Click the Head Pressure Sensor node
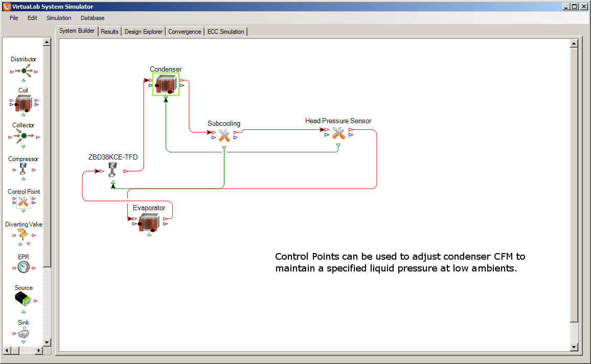This screenshot has width=591, height=364. pos(338,133)
